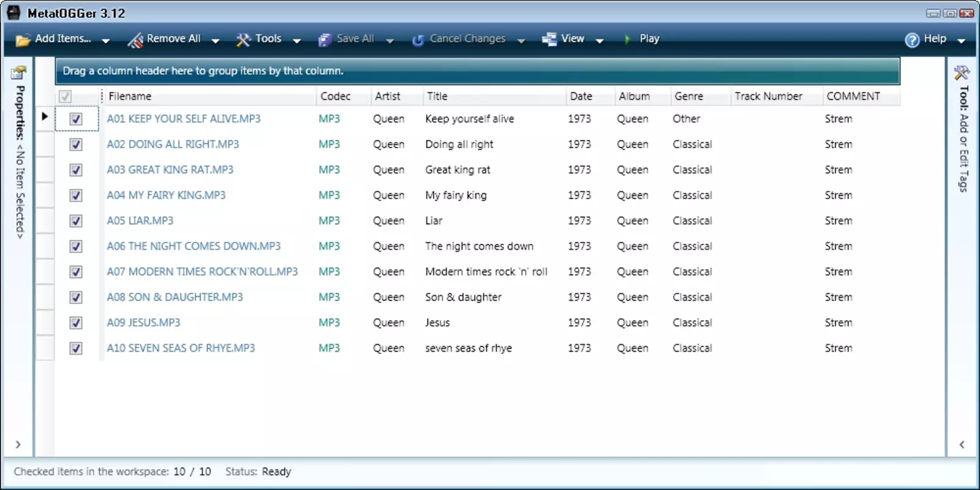
Task: Click the Play button label
Action: click(649, 39)
